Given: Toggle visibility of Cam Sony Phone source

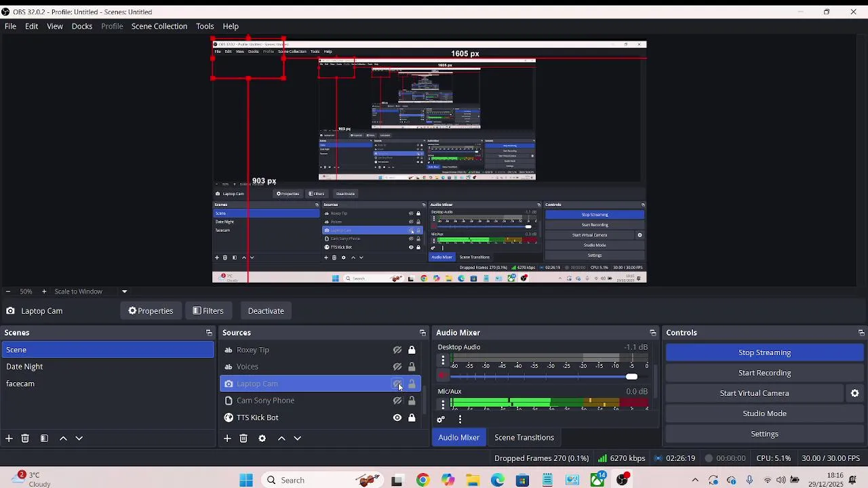Looking at the screenshot, I should pyautogui.click(x=397, y=401).
